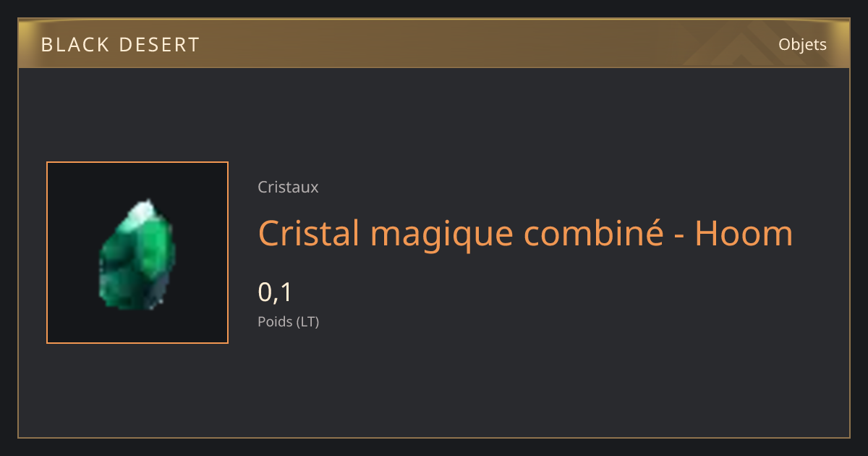
Task: Select the Cristal magique combiné - Hoom title
Action: (x=525, y=234)
